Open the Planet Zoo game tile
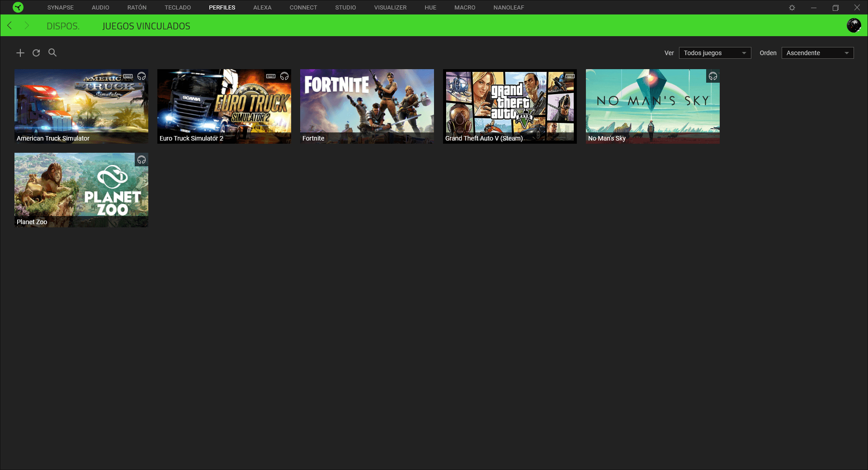 coord(81,190)
